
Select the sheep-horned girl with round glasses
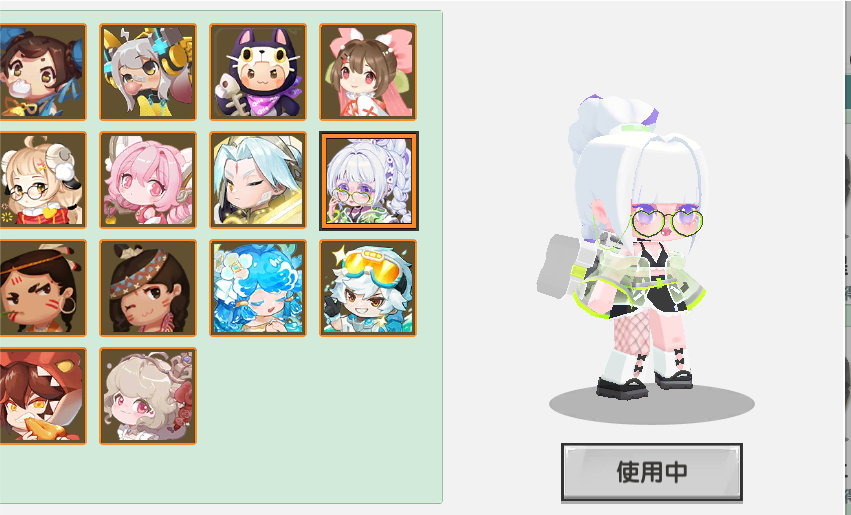[x=42, y=180]
